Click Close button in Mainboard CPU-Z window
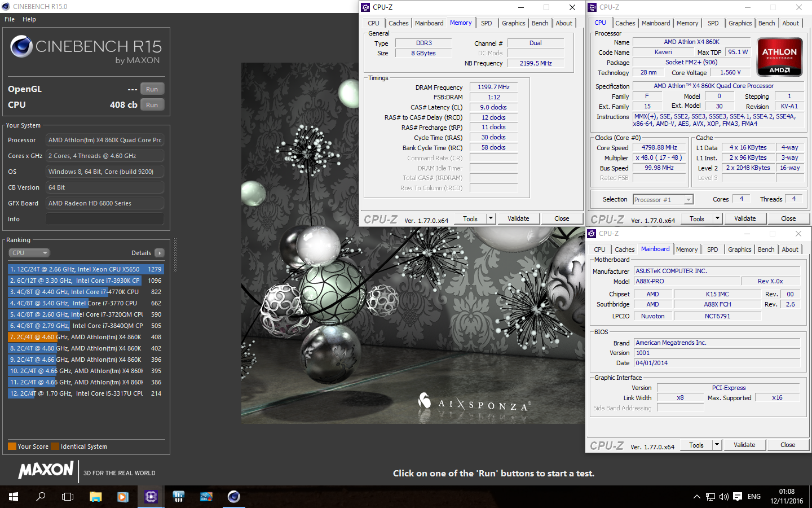The width and height of the screenshot is (812, 508). tap(788, 445)
